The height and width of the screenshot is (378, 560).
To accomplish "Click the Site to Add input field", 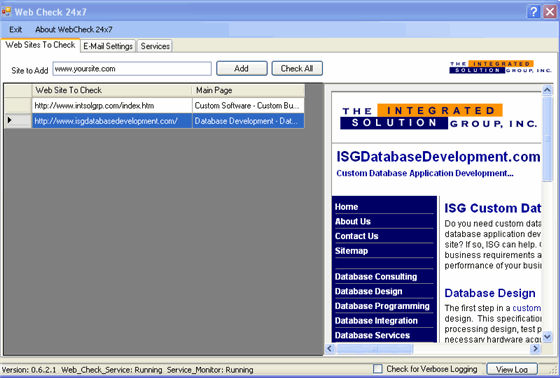I will 132,69.
